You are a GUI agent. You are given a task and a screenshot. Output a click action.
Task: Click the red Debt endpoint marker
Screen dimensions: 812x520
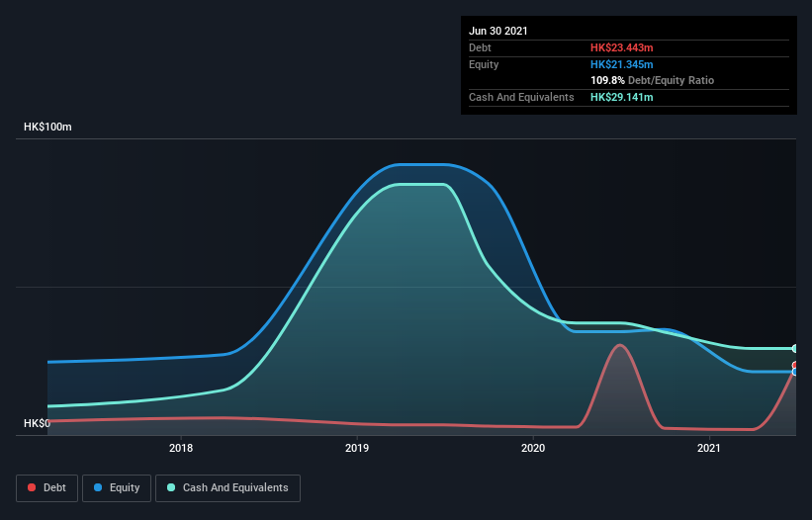[795, 366]
